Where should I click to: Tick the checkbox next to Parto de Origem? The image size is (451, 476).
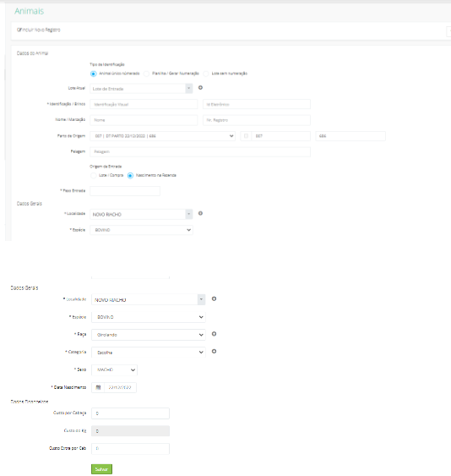(246, 136)
